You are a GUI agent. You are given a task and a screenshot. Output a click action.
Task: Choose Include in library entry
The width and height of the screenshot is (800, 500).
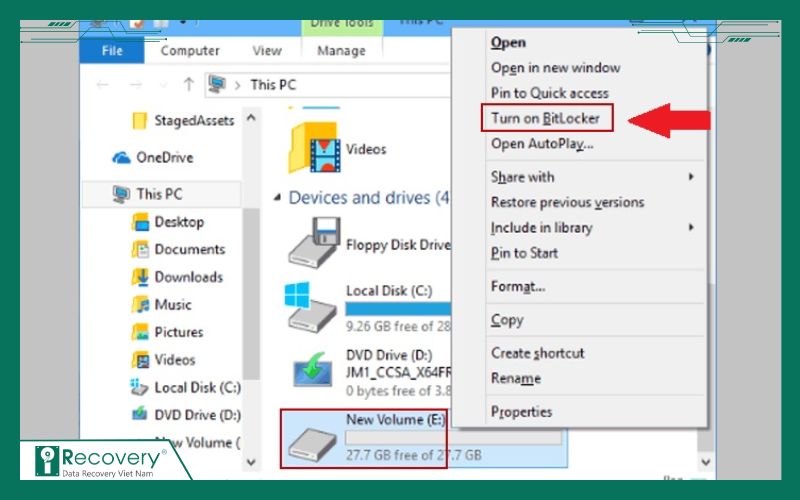pyautogui.click(x=541, y=228)
